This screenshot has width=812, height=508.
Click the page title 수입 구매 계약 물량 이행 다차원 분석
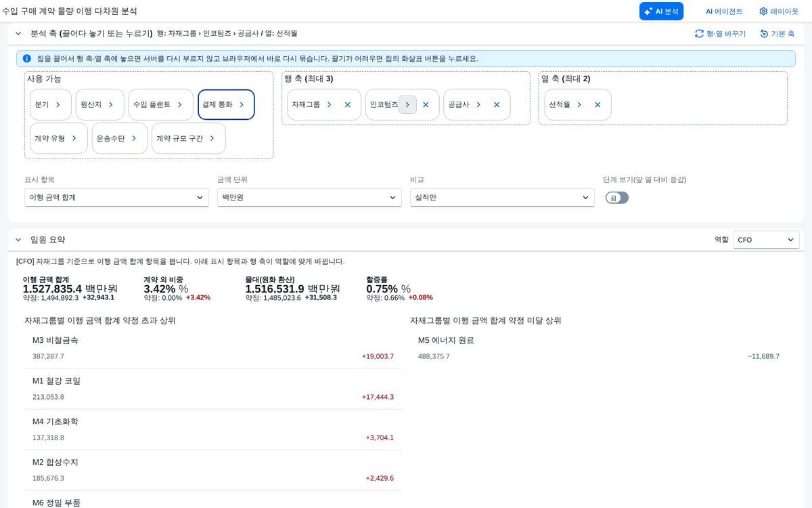pos(70,12)
